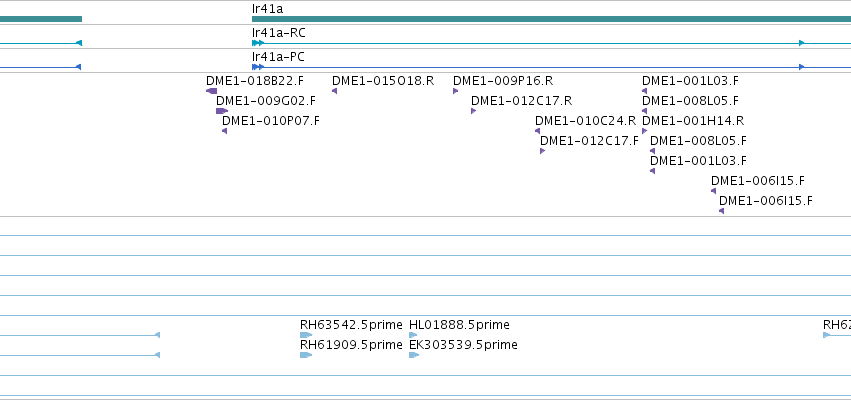The height and width of the screenshot is (400, 851).
Task: Select the DME1-010C24.R marker arrow
Action: 537,131
